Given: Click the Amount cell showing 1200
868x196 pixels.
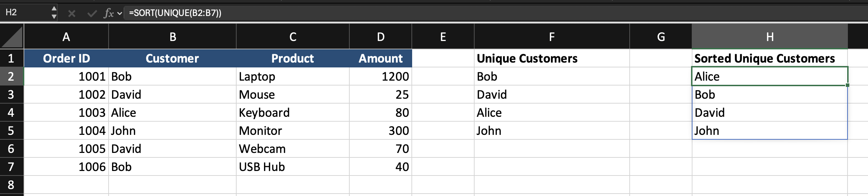Looking at the screenshot, I should coord(381,76).
